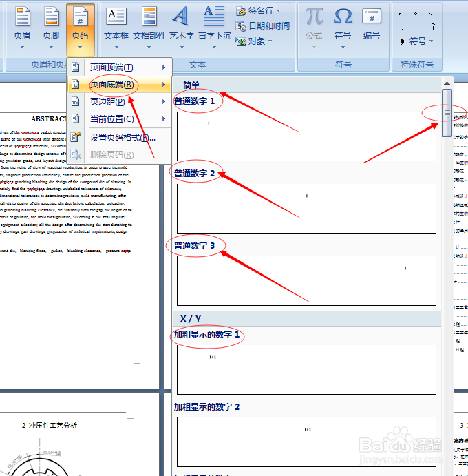
Task: Click the Page Number (页码) icon
Action: [80, 17]
